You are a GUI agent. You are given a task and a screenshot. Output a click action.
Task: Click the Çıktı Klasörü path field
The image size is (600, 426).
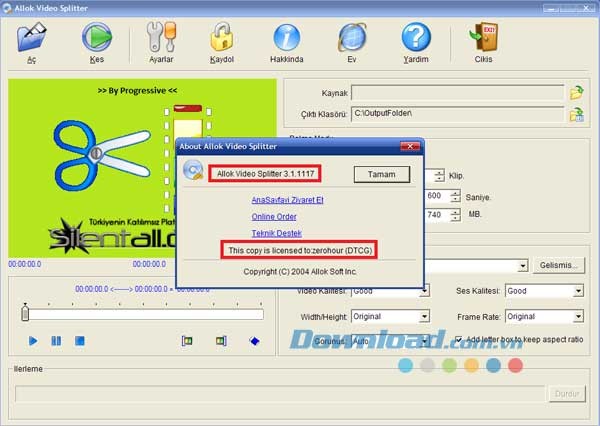click(x=458, y=115)
